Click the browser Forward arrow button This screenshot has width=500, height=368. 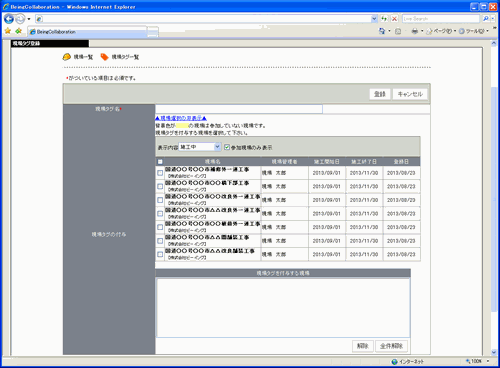(x=20, y=19)
